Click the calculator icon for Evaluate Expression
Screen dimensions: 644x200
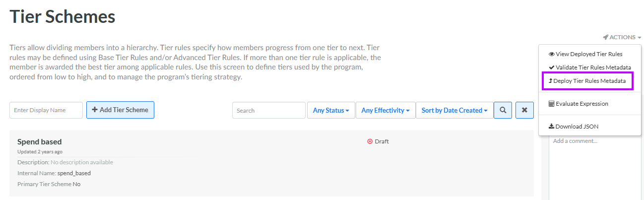pos(551,104)
